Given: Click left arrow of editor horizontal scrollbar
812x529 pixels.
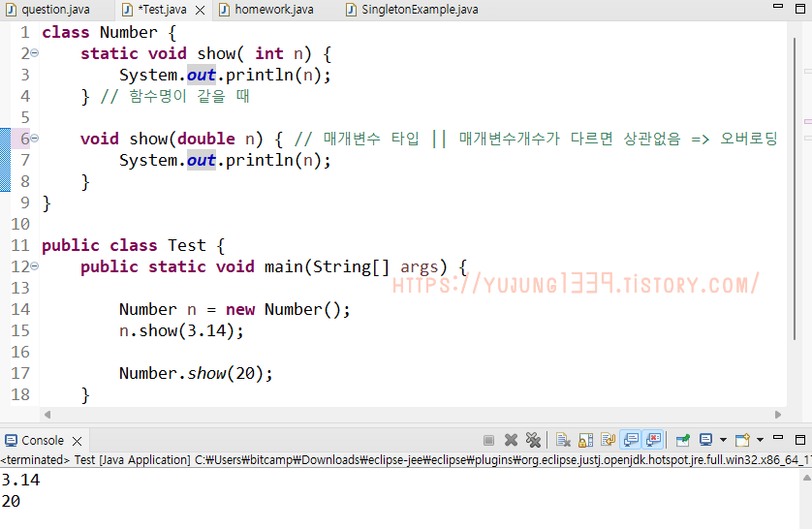Looking at the screenshot, I should tap(47, 415).
